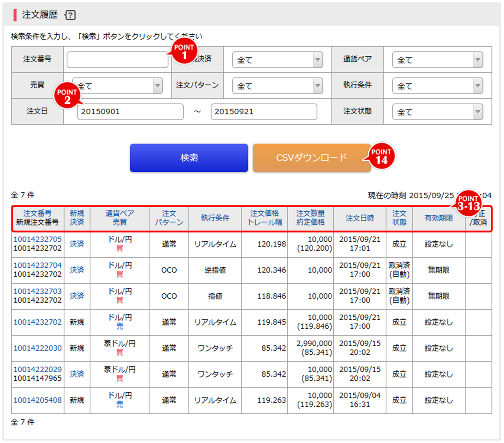Open order number 10014232705 link
Viewport: 504px width, 443px height.
[x=38, y=239]
